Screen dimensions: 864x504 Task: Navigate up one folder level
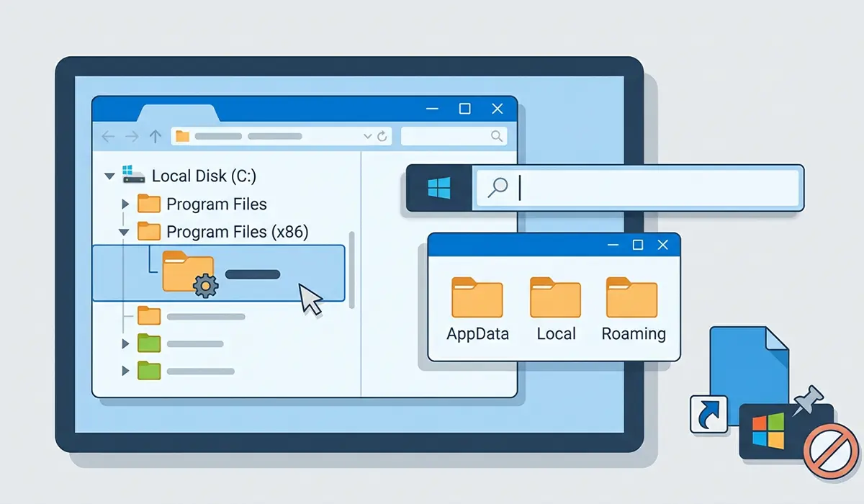pyautogui.click(x=155, y=136)
